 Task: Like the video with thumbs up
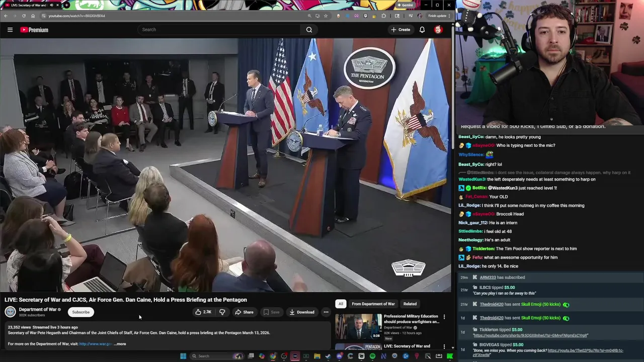tap(203, 312)
